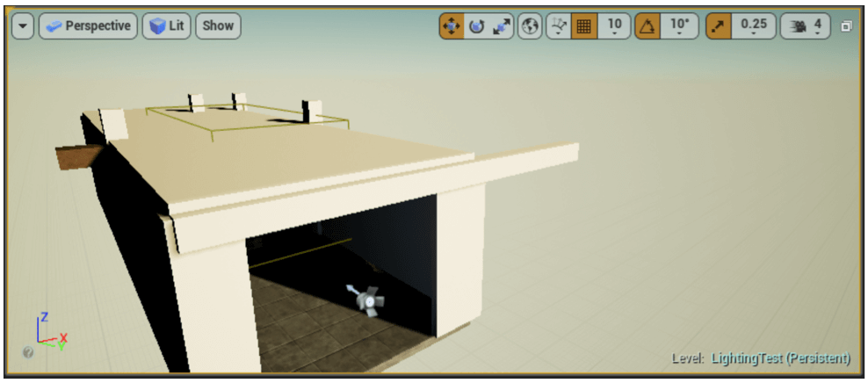Click the Show button

[218, 26]
